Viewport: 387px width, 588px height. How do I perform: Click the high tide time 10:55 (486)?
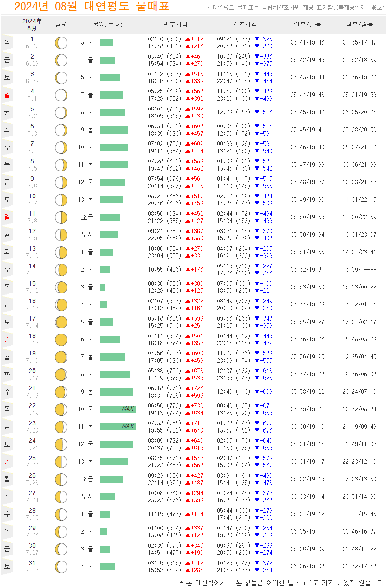164,270
